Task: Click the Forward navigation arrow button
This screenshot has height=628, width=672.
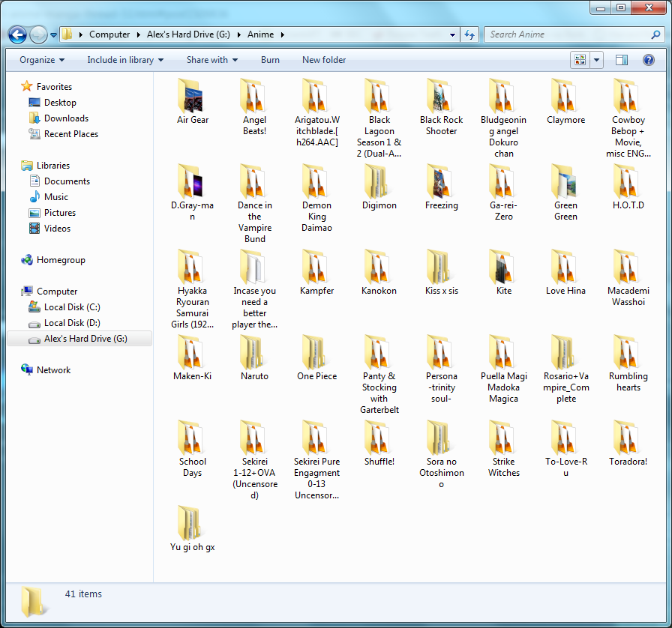Action: click(x=38, y=34)
